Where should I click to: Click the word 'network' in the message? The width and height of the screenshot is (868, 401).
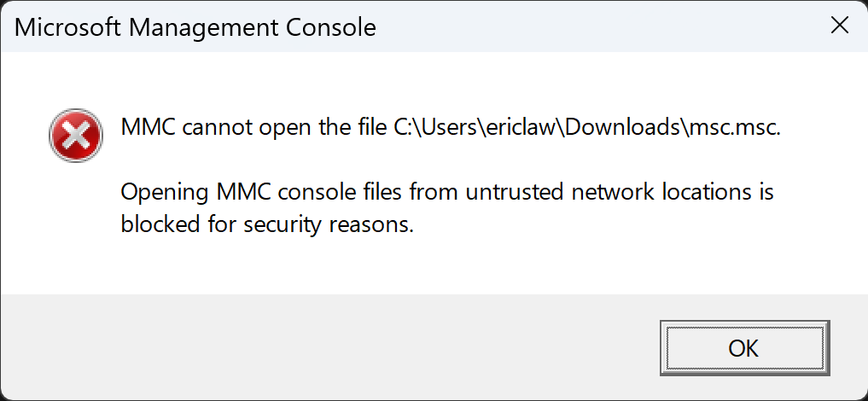coord(607,193)
